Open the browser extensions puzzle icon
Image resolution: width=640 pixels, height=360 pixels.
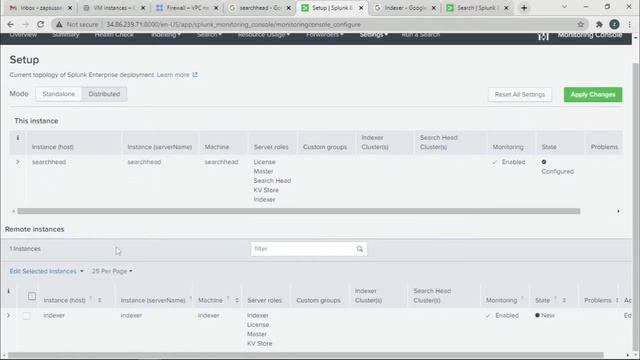point(599,24)
